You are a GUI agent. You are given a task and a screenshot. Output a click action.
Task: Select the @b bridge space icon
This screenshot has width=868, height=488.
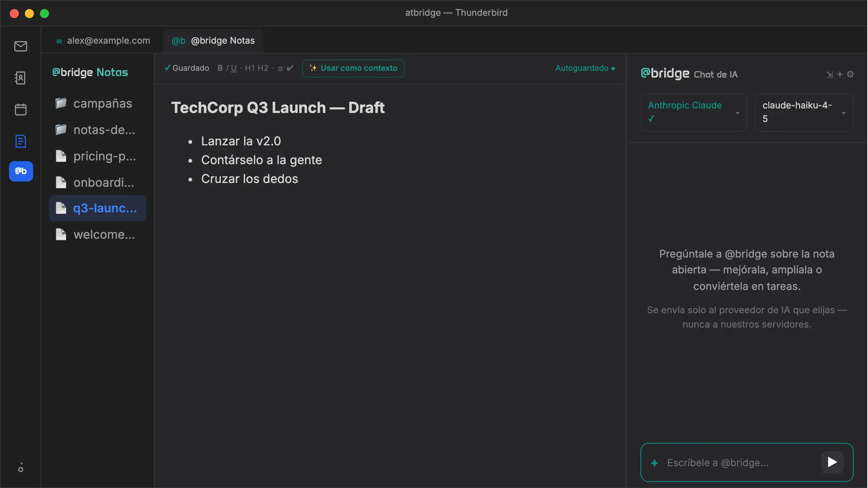tap(21, 171)
